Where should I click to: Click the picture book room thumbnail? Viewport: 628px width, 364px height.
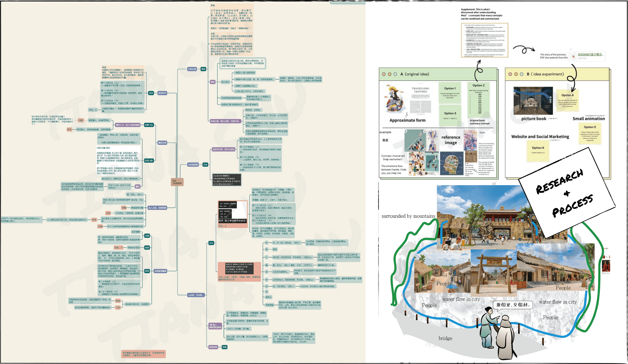click(533, 101)
